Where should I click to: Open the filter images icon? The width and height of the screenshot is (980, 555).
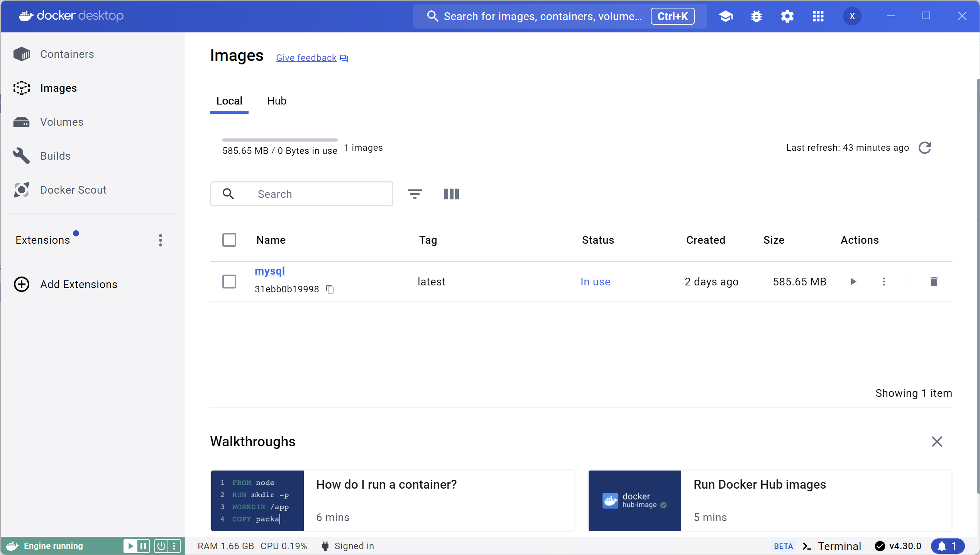tap(415, 194)
